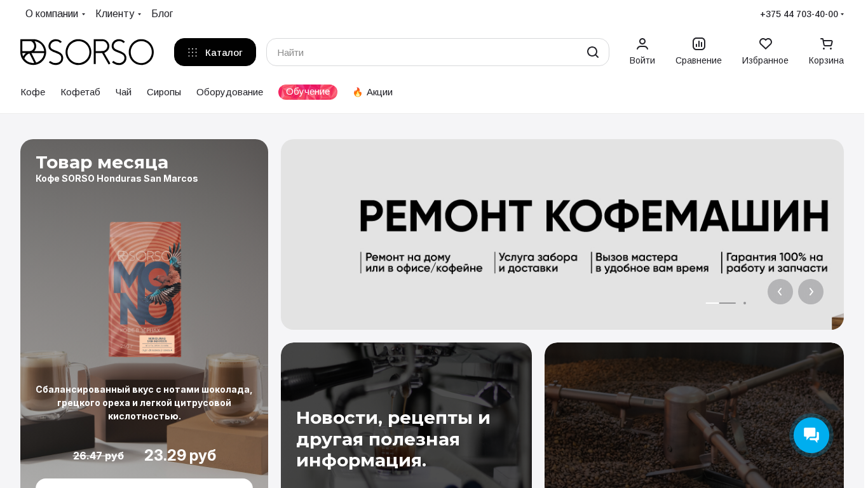Open the Блог link
This screenshot has height=488, width=868.
click(162, 14)
